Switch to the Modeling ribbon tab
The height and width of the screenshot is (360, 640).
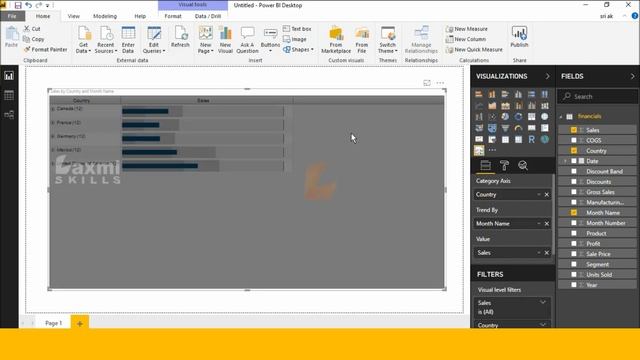[x=105, y=16]
